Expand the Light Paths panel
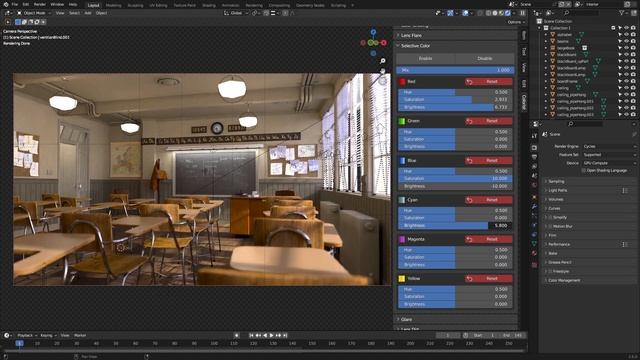 590,190
